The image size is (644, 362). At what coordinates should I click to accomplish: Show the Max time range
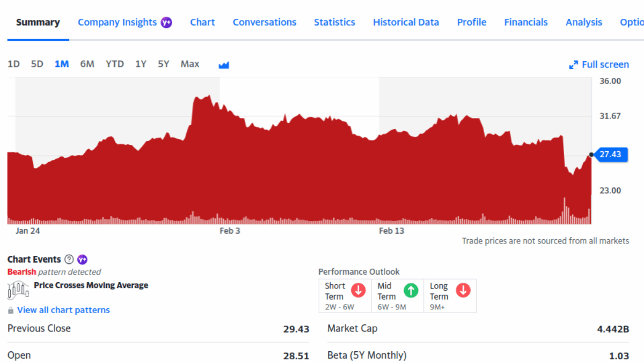click(190, 64)
